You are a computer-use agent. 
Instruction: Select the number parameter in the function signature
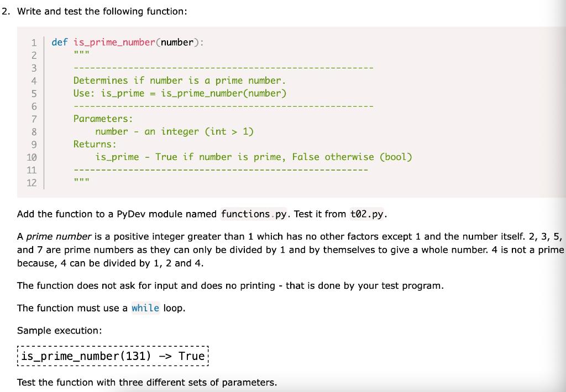(x=177, y=43)
